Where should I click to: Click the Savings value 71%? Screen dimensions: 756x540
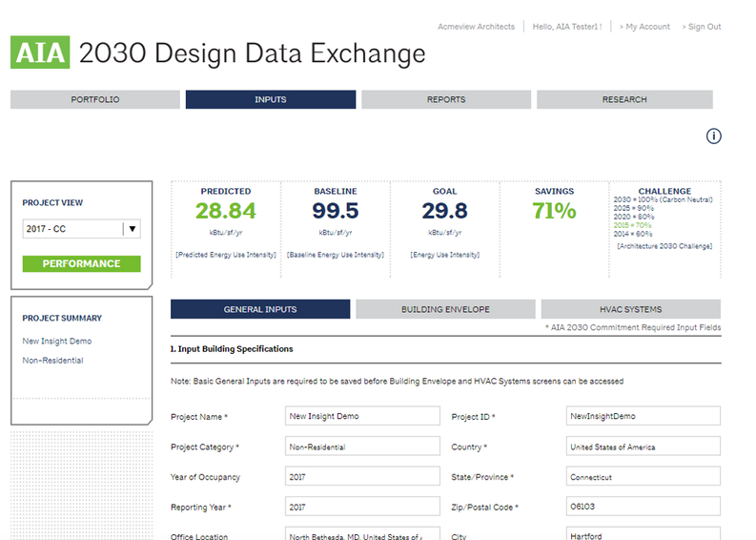pos(554,211)
